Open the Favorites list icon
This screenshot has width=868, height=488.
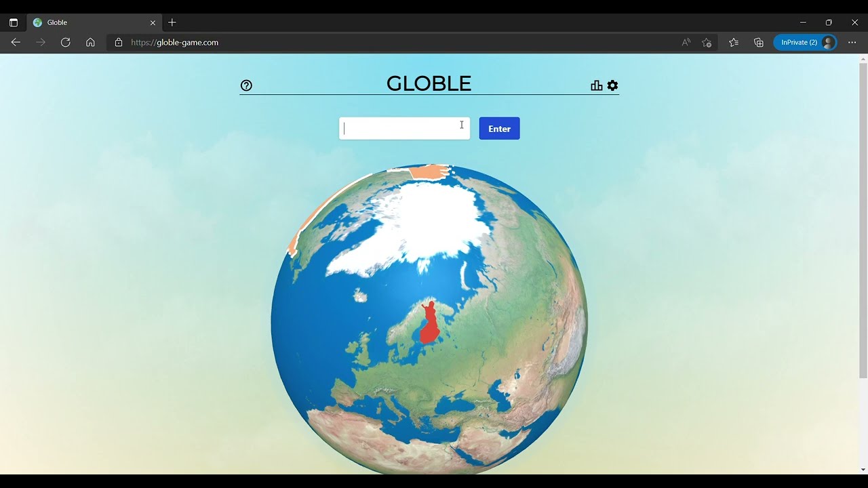click(x=734, y=42)
